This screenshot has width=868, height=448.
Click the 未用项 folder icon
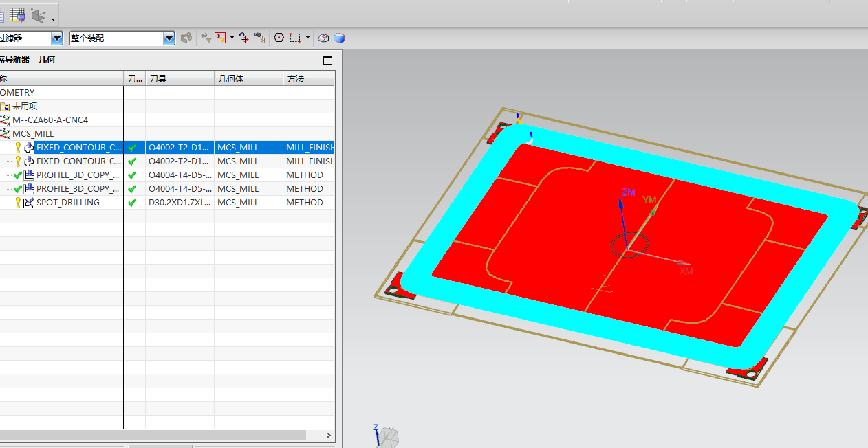[5, 107]
